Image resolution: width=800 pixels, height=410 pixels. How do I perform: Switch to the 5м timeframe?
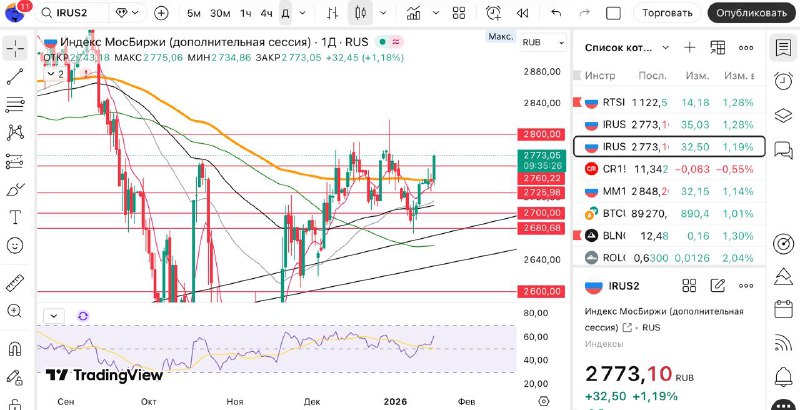point(193,13)
